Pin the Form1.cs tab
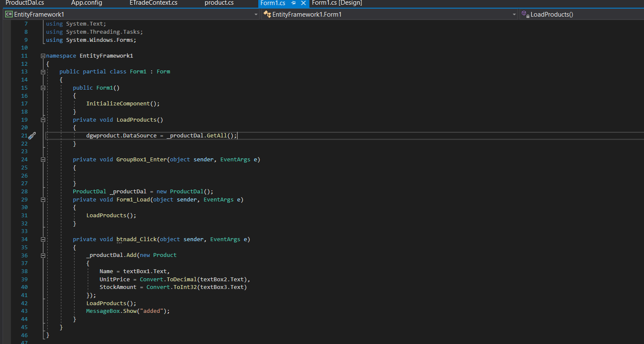Image resolution: width=644 pixels, height=344 pixels. point(293,3)
